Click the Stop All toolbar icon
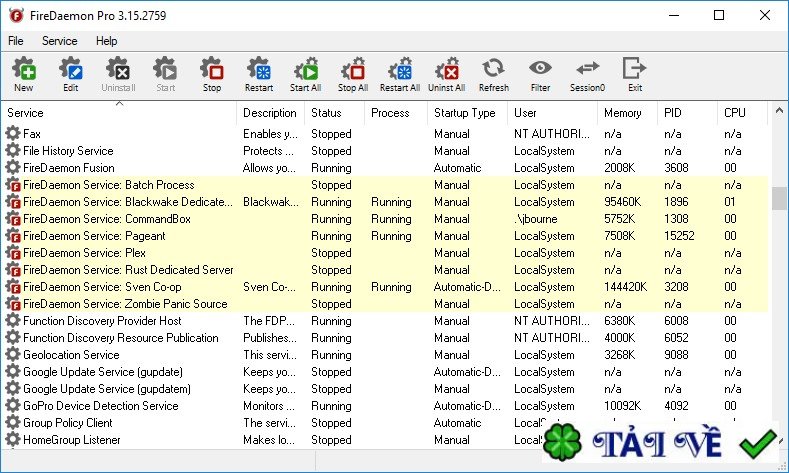 click(353, 68)
